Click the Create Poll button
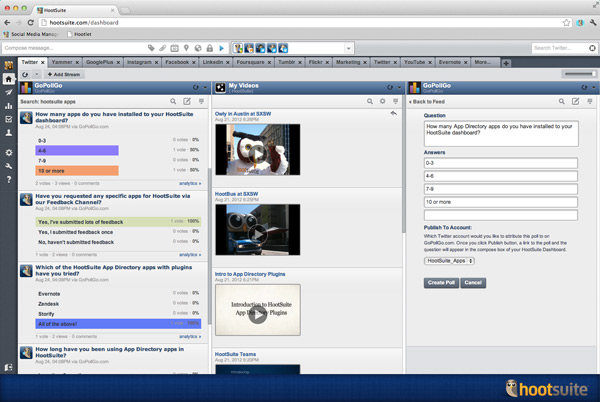600x402 pixels. click(x=441, y=283)
